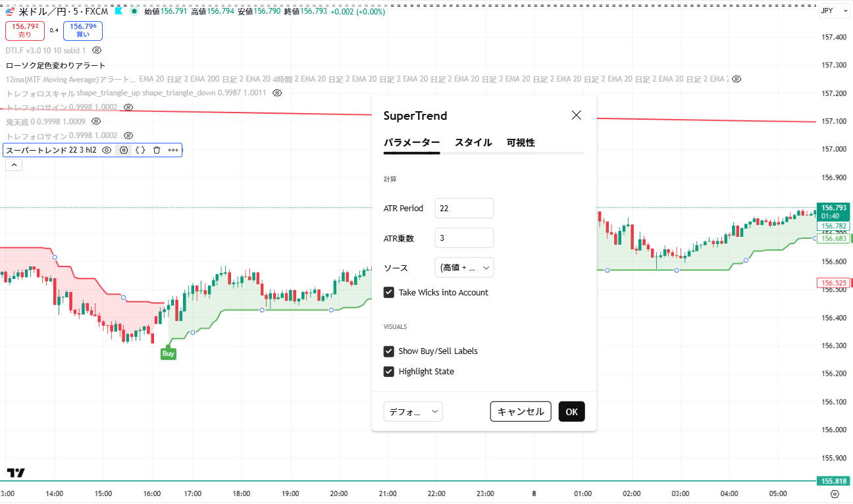Click the ATR Period input field
The image size is (853, 504).
(x=464, y=208)
